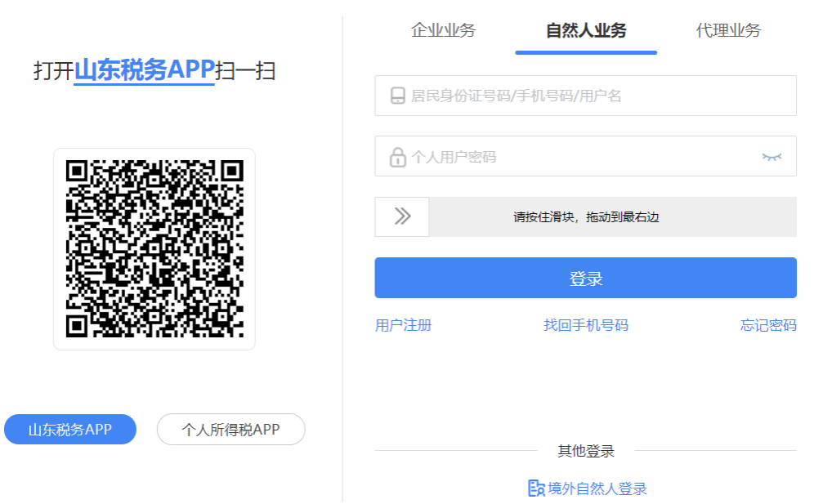
Task: Select the 个人所得税APP button
Action: (231, 429)
